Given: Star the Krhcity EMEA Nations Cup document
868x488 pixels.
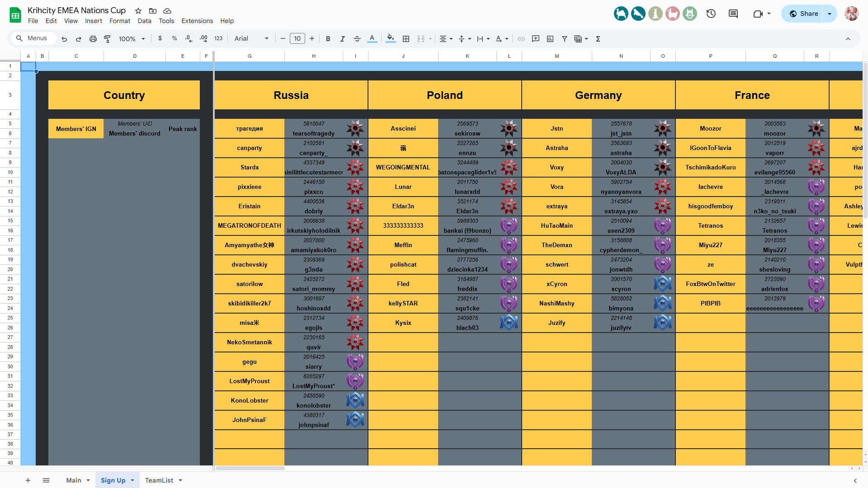Looking at the screenshot, I should 138,10.
